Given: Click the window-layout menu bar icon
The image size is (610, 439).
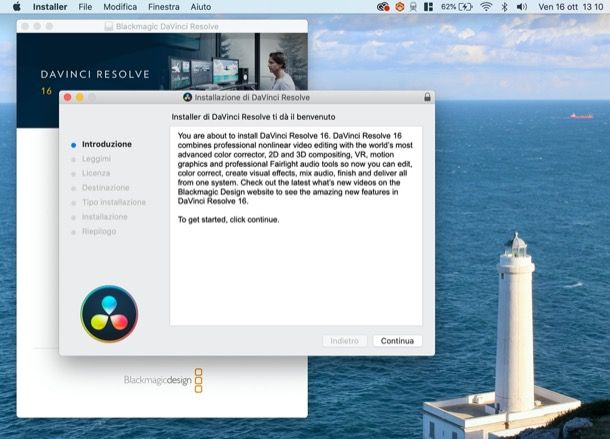Looking at the screenshot, I should click(x=428, y=7).
